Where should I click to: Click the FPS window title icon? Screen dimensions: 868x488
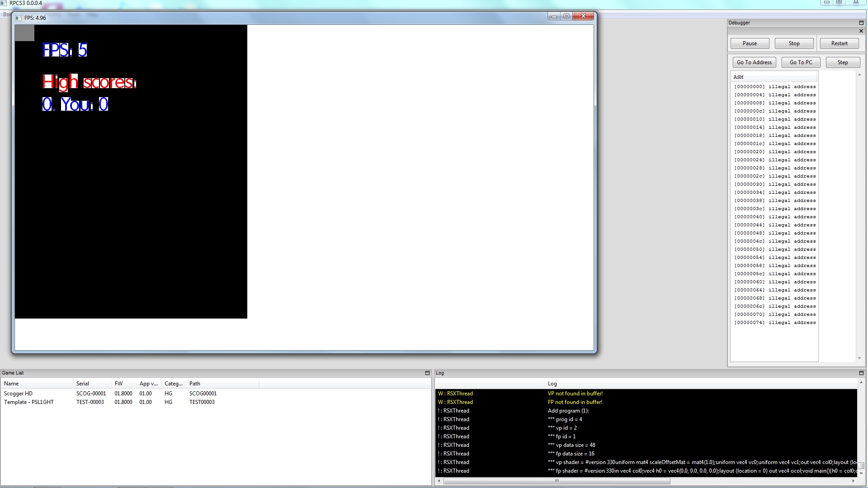[19, 18]
